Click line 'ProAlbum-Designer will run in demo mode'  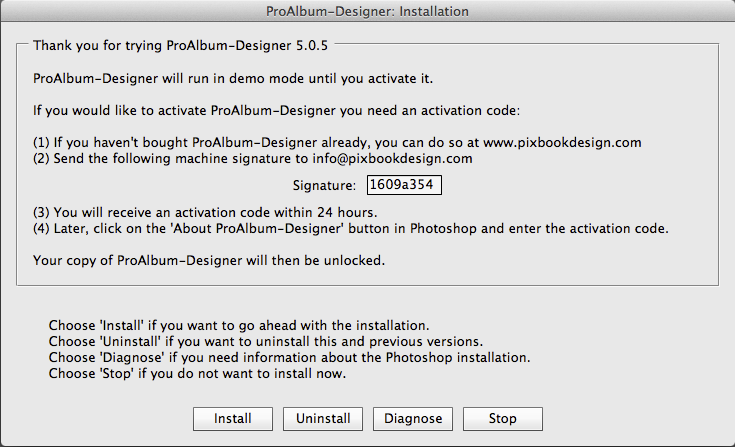click(x=233, y=78)
